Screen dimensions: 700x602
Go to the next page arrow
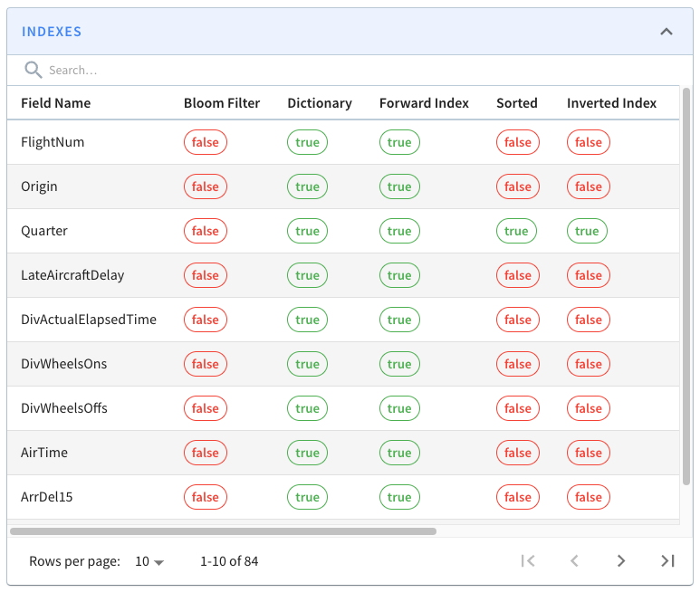[621, 561]
